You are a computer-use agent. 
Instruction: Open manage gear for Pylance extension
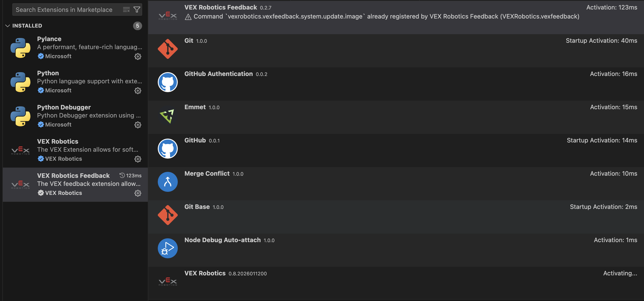point(138,56)
